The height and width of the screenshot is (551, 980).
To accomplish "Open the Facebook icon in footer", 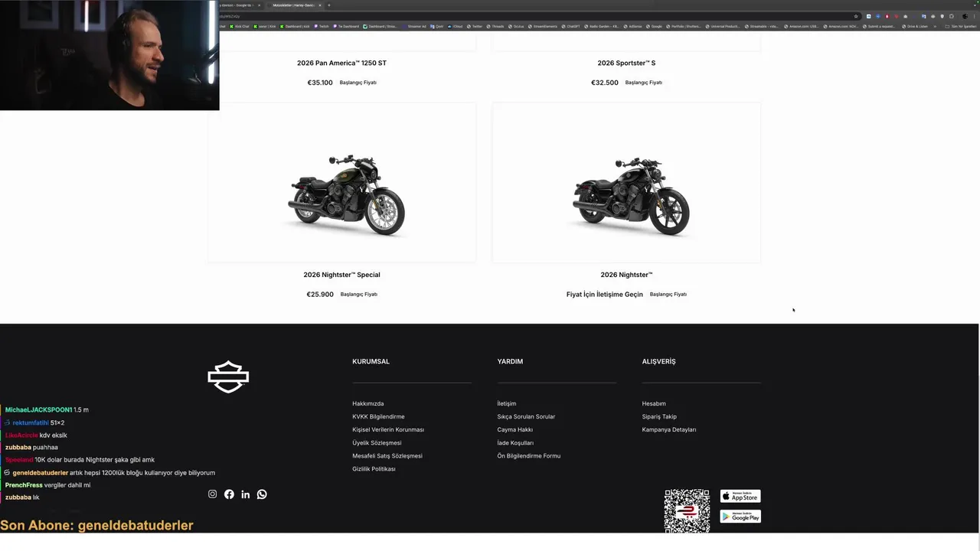I will pyautogui.click(x=229, y=494).
